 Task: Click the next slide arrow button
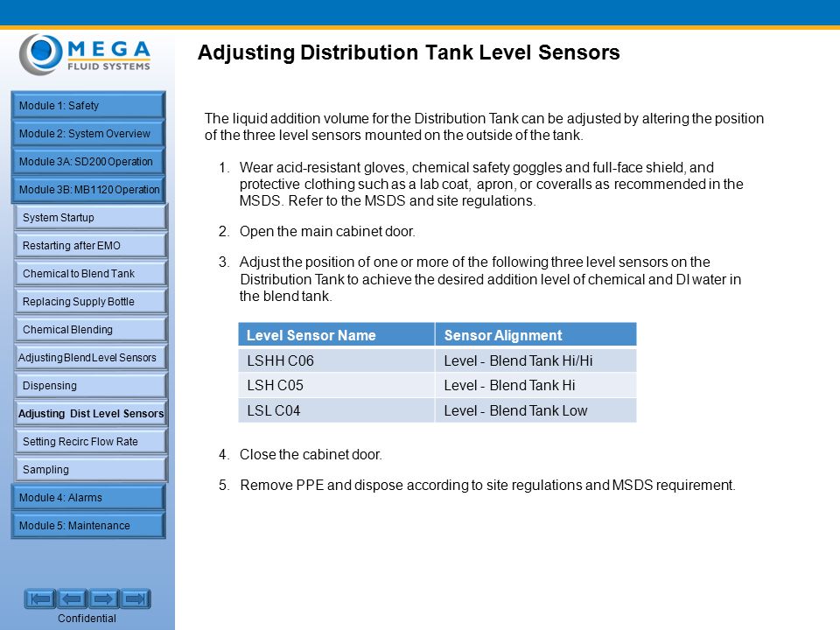pyautogui.click(x=103, y=598)
